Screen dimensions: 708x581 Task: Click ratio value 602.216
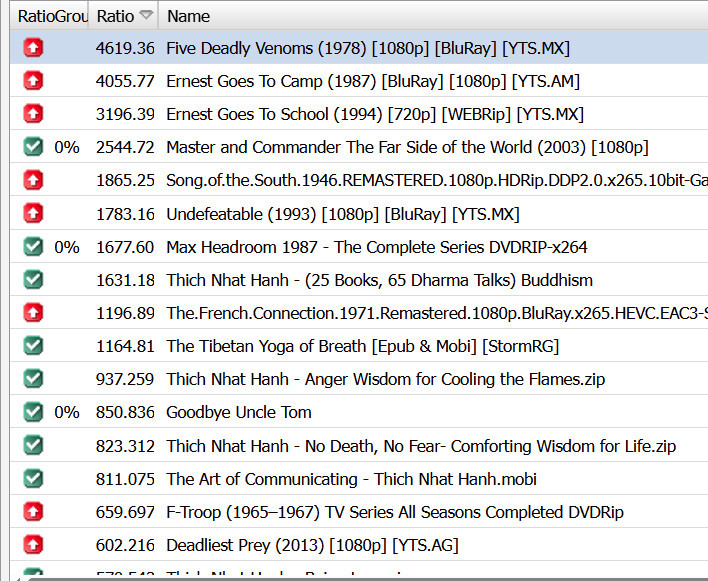point(125,545)
